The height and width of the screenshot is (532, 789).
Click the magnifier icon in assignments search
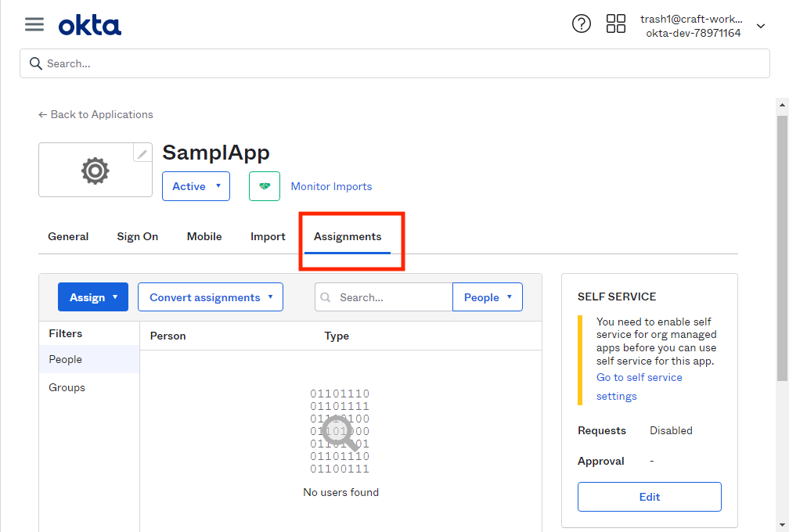[326, 297]
